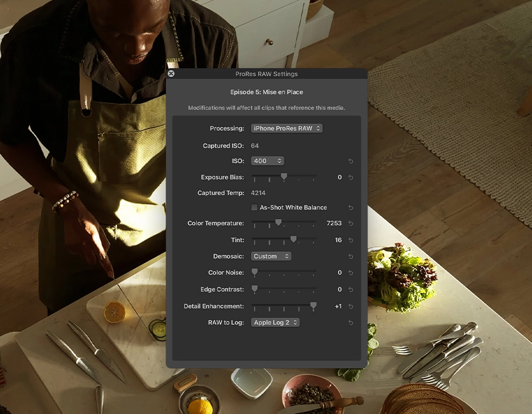Close the ProRes RAW Settings window
The width and height of the screenshot is (532, 414).
[171, 74]
